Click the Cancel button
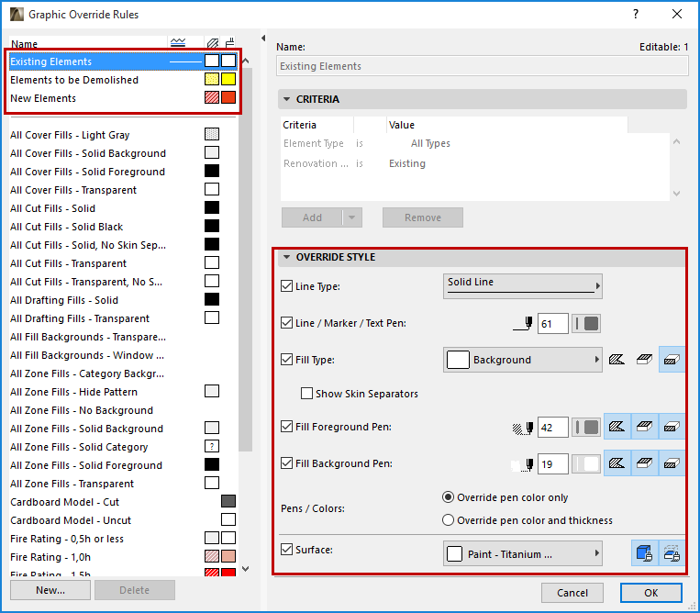Image resolution: width=700 pixels, height=613 pixels. [572, 593]
